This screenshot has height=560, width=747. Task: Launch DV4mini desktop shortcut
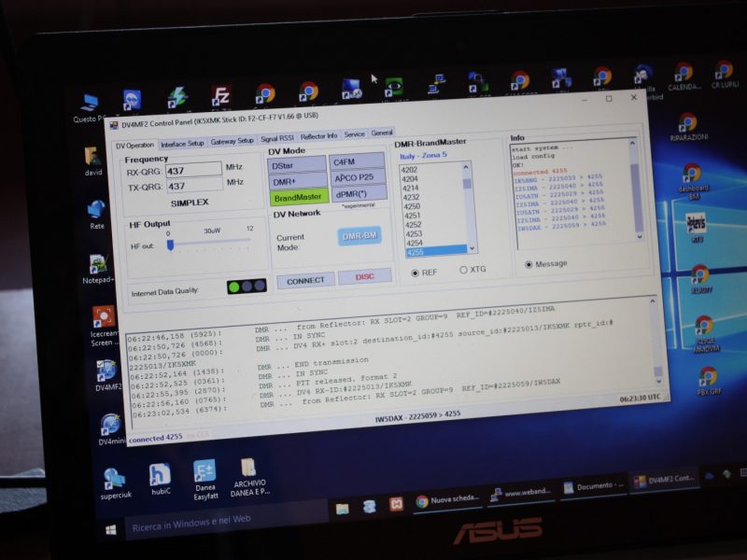tap(111, 429)
